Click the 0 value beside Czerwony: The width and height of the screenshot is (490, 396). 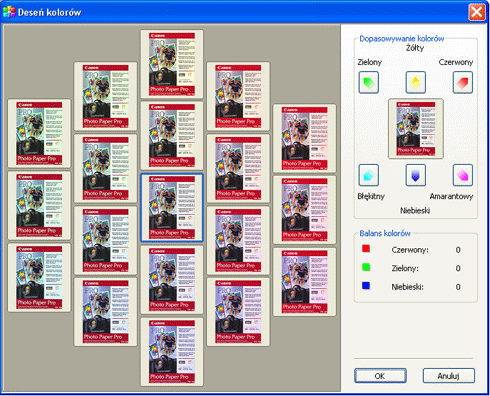(458, 250)
